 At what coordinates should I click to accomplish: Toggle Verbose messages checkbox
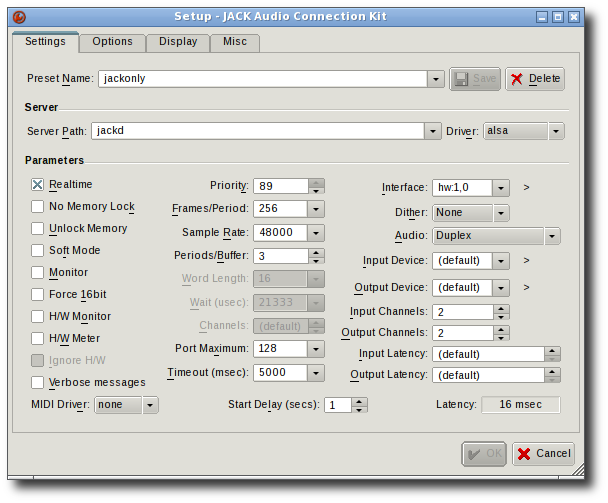pyautogui.click(x=38, y=382)
